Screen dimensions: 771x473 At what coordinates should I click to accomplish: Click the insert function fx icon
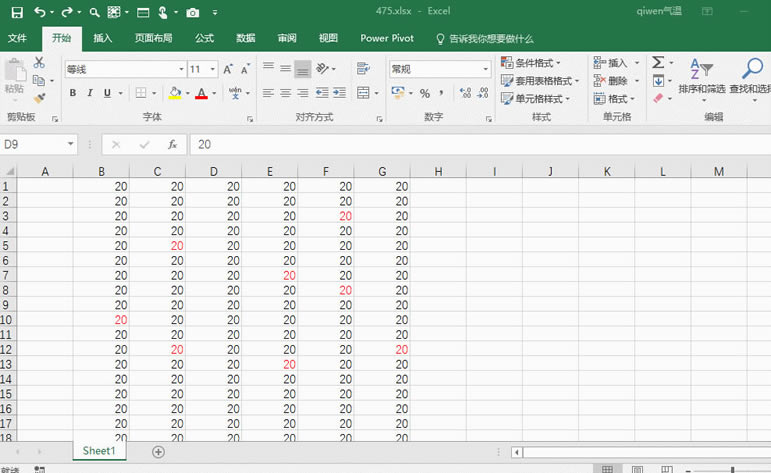click(172, 144)
